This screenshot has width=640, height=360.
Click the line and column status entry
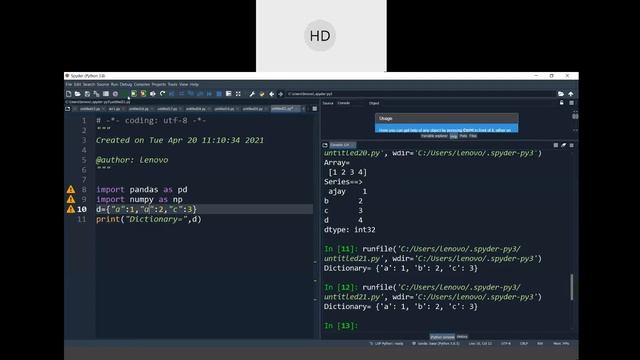pos(480,344)
